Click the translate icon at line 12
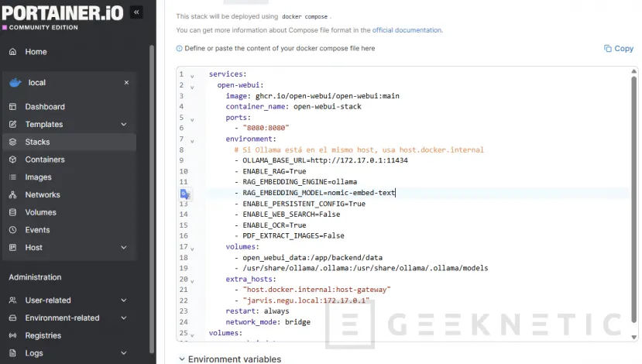The height and width of the screenshot is (364, 642). 185,194
